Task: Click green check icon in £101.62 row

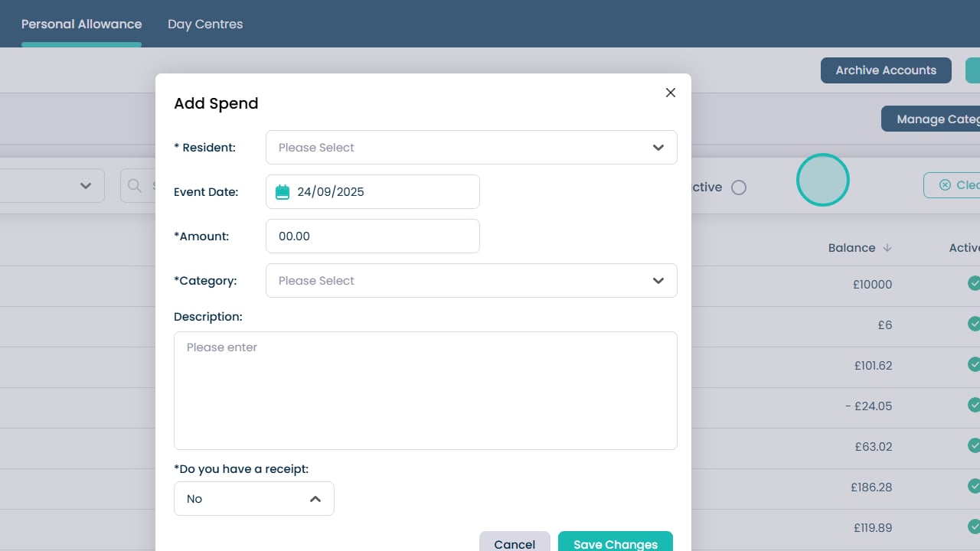Action: (973, 365)
